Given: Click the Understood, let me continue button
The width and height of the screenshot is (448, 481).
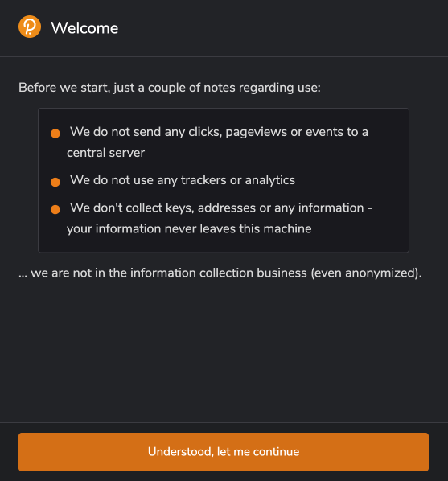Looking at the screenshot, I should tap(224, 452).
